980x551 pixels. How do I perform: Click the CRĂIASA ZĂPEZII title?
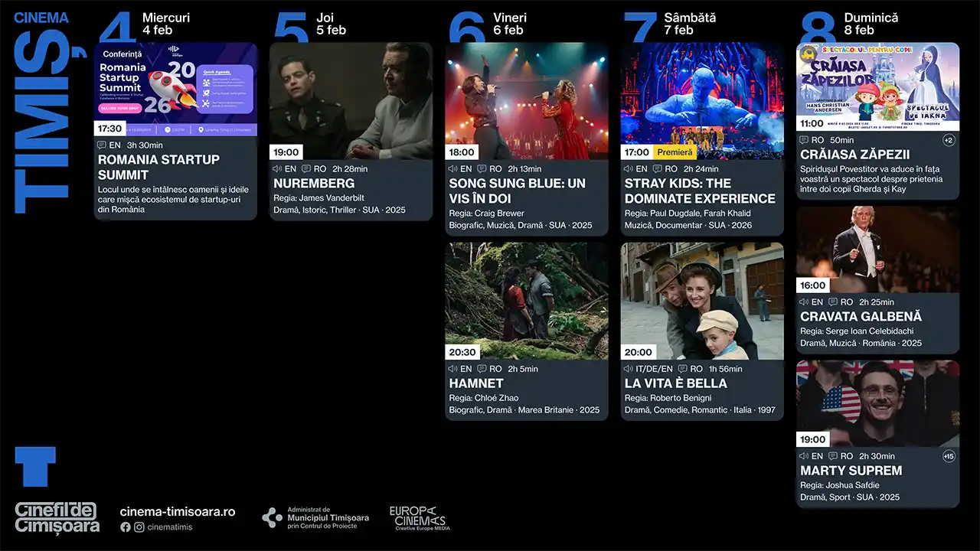(855, 155)
